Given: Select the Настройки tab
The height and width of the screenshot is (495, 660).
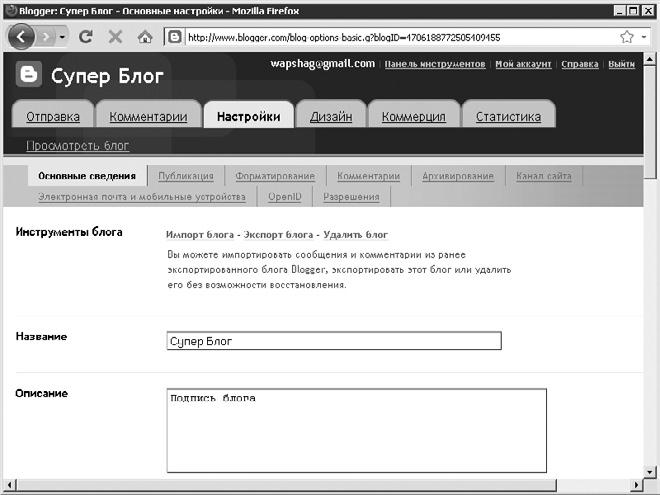Looking at the screenshot, I should pos(249,114).
